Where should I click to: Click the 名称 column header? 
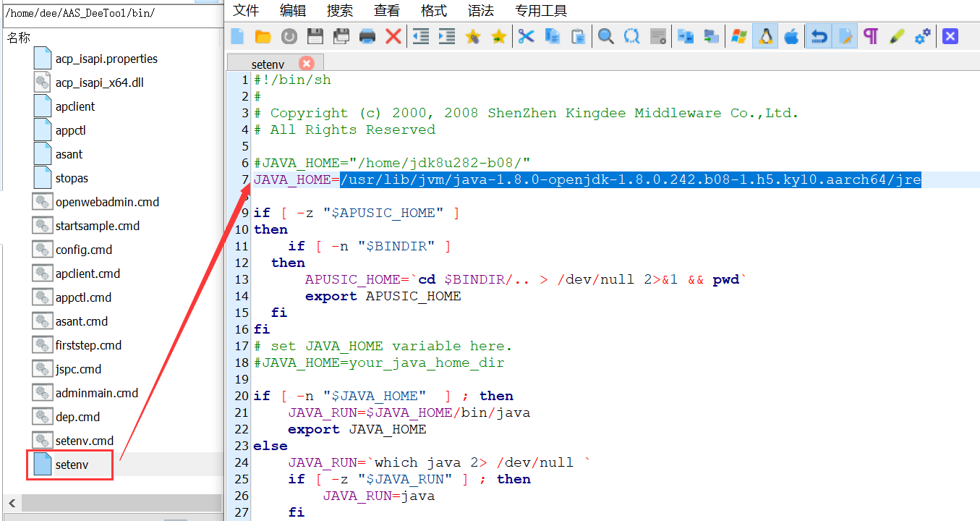click(19, 38)
